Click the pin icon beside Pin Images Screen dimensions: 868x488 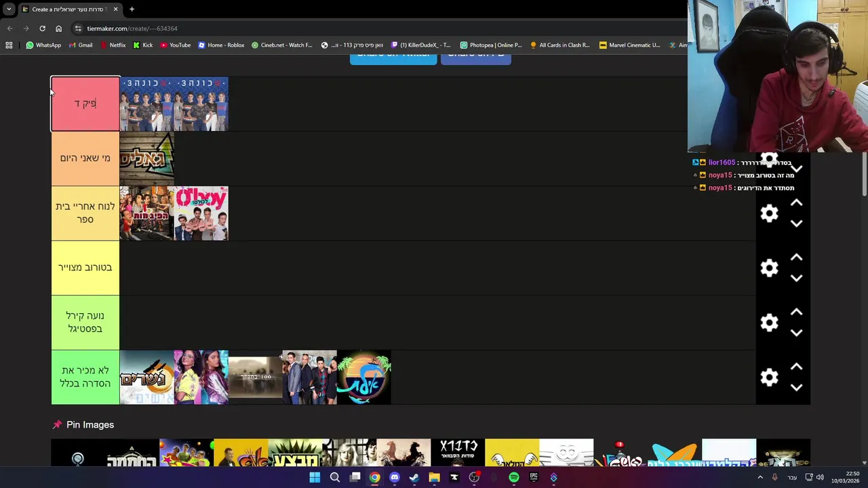[57, 425]
